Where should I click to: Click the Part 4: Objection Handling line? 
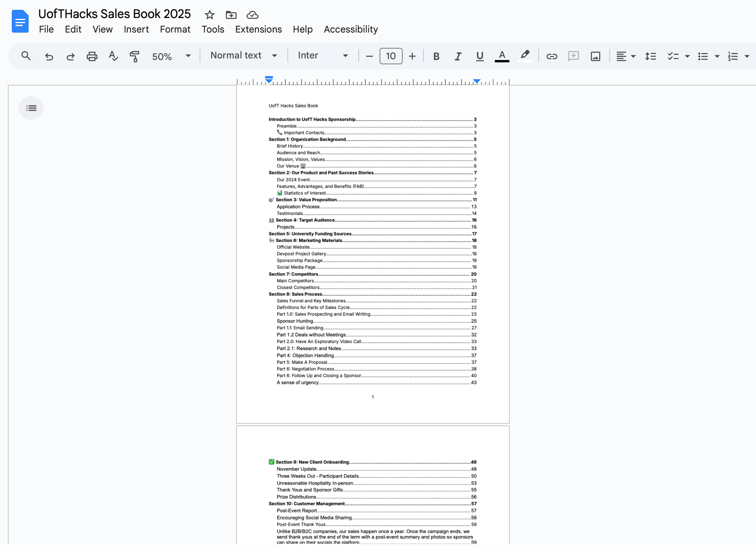pos(376,355)
